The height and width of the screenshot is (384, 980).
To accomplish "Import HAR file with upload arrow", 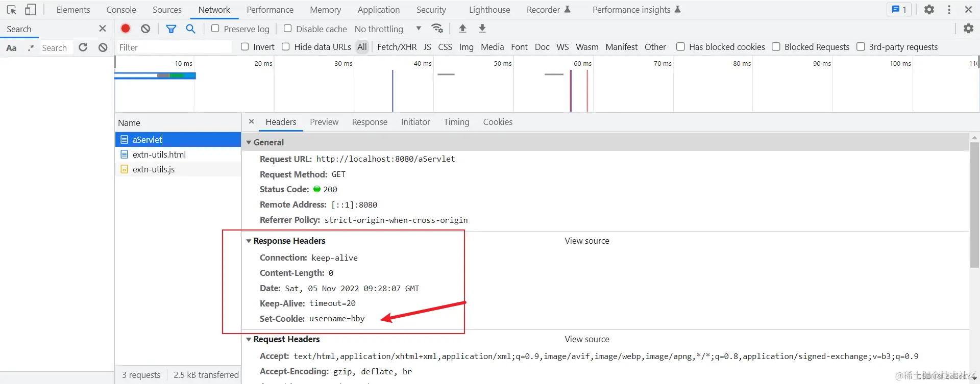I will tap(462, 29).
